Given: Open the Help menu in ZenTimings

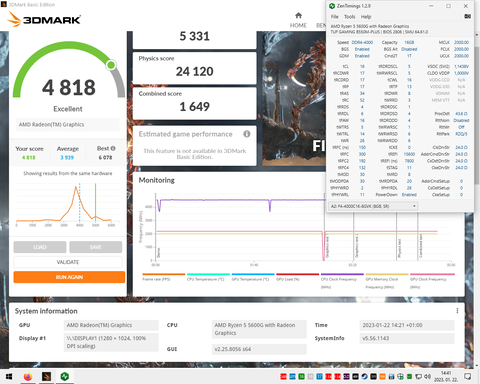Looking at the screenshot, I should click(366, 17).
